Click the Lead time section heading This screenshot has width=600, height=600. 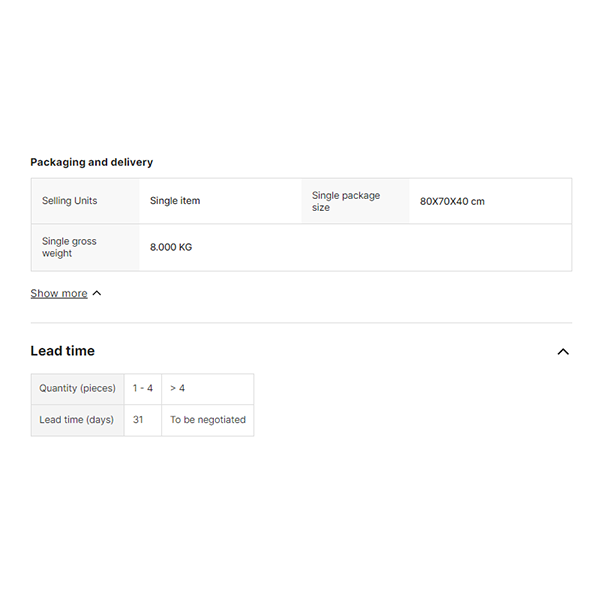pyautogui.click(x=63, y=351)
